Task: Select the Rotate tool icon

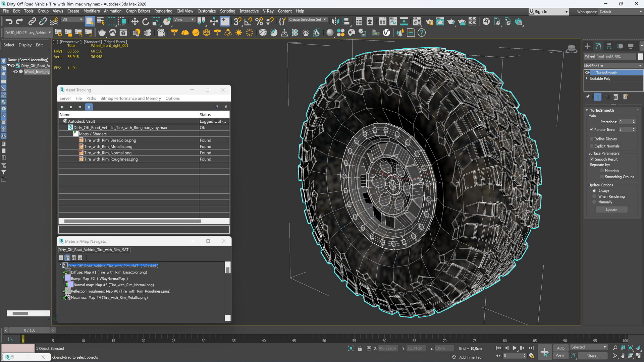Action: pos(145,22)
